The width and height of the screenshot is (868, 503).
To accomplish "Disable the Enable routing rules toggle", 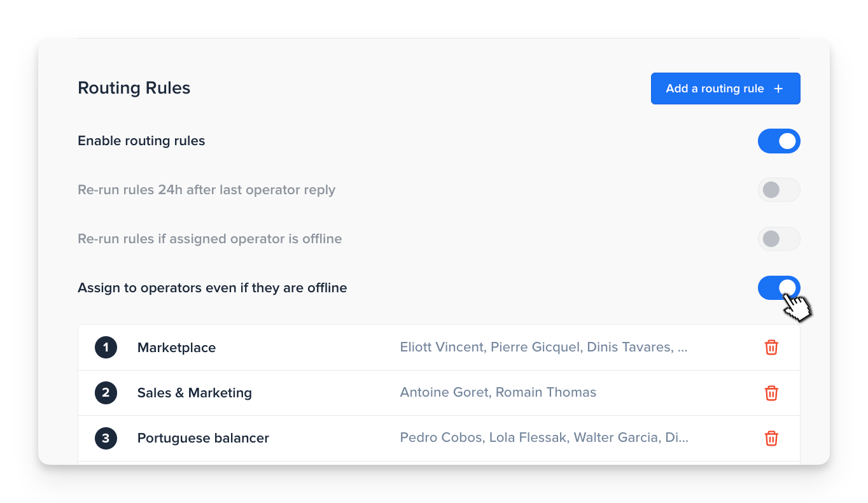I will (x=779, y=141).
